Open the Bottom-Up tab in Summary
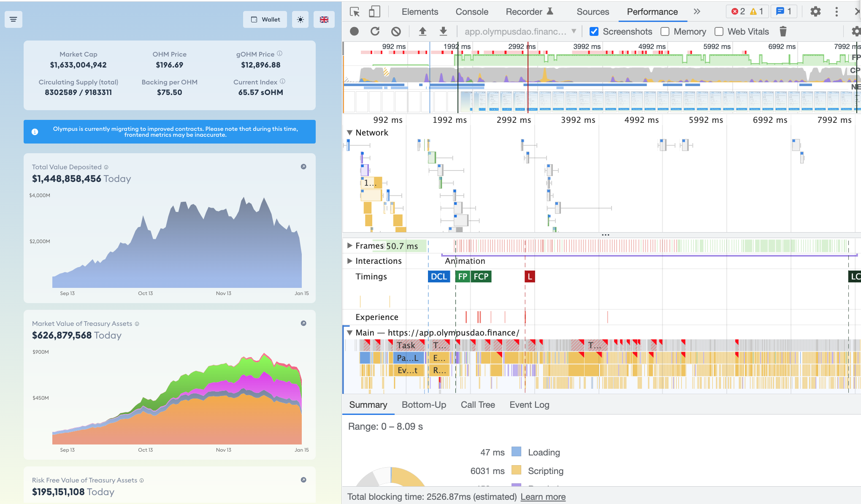The height and width of the screenshot is (504, 861). click(x=424, y=405)
